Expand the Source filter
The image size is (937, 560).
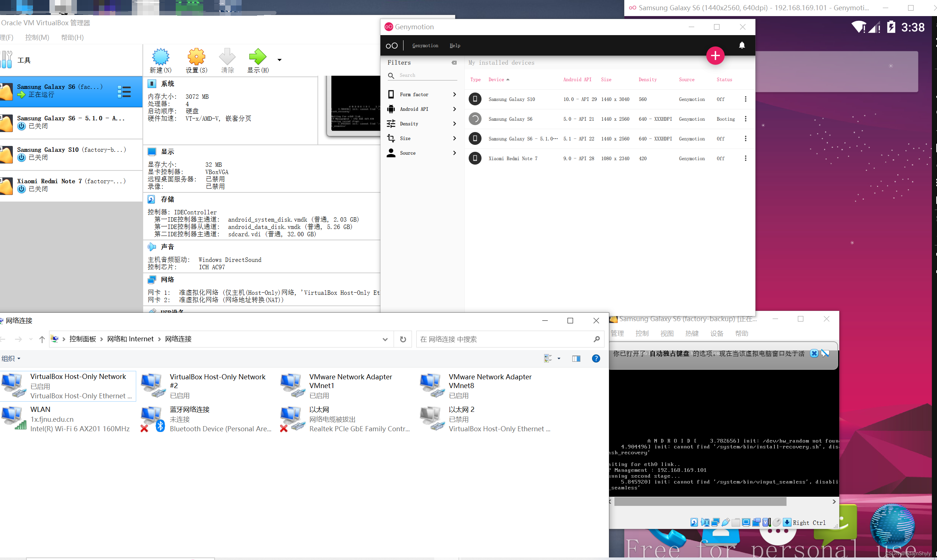point(422,153)
